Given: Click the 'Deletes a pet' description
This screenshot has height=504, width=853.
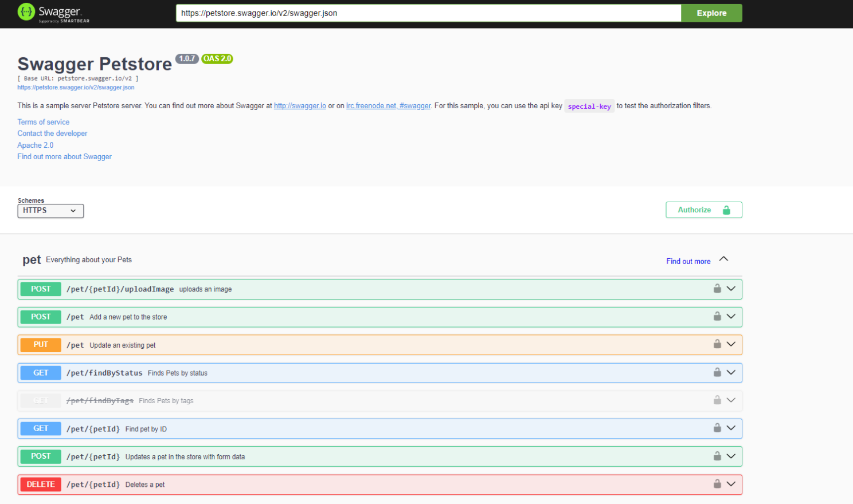Looking at the screenshot, I should pos(145,485).
